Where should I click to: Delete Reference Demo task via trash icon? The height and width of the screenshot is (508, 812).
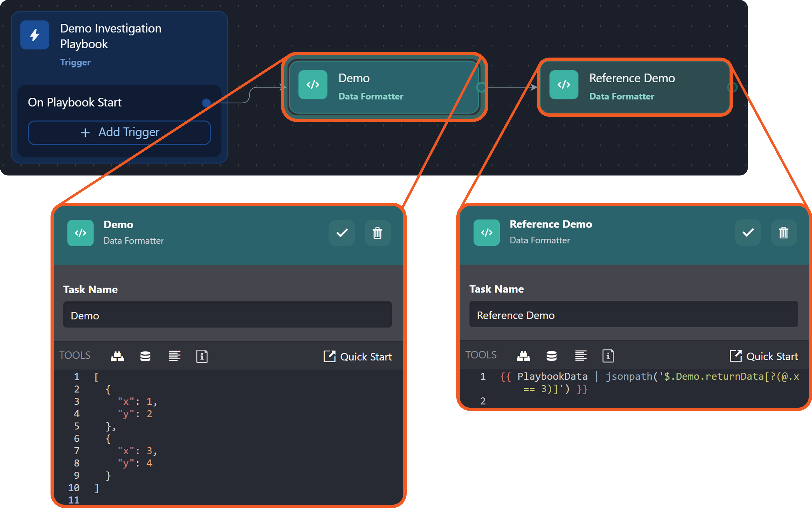pos(783,232)
